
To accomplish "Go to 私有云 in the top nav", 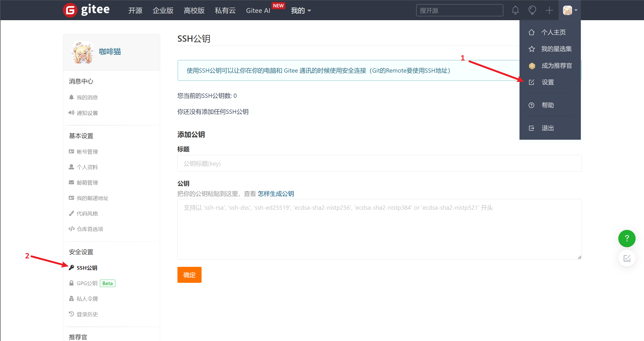I will [225, 10].
